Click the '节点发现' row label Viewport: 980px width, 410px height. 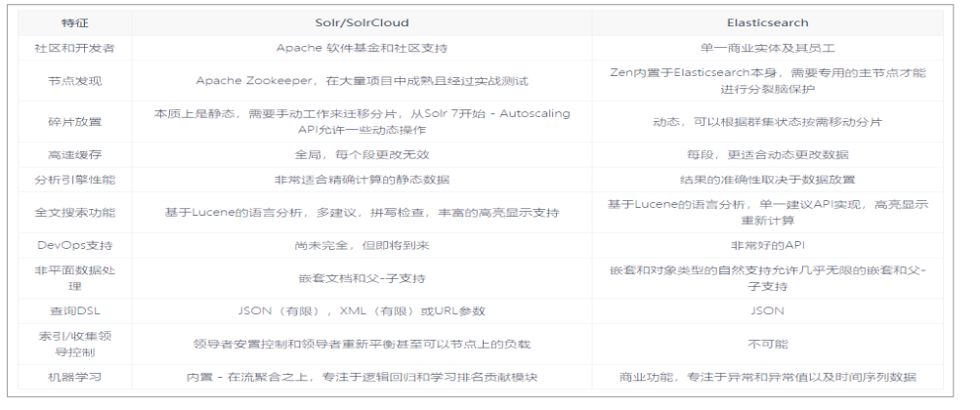pos(75,81)
